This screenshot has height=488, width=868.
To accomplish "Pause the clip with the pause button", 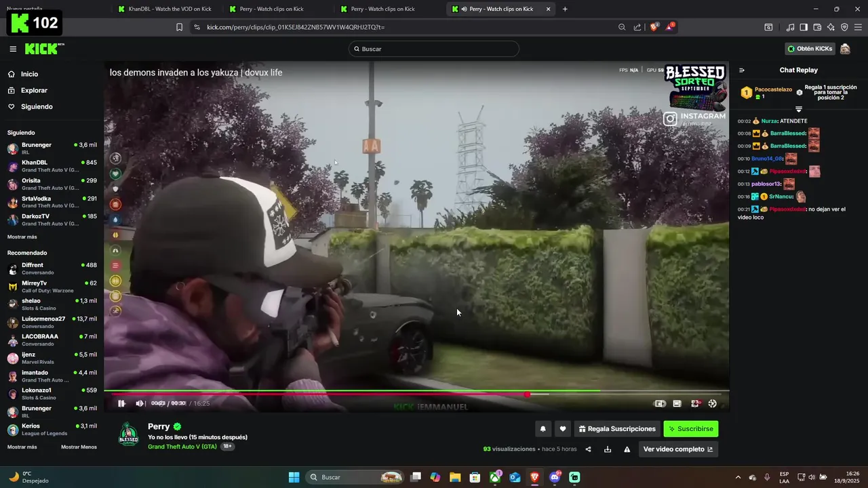I will pos(121,403).
